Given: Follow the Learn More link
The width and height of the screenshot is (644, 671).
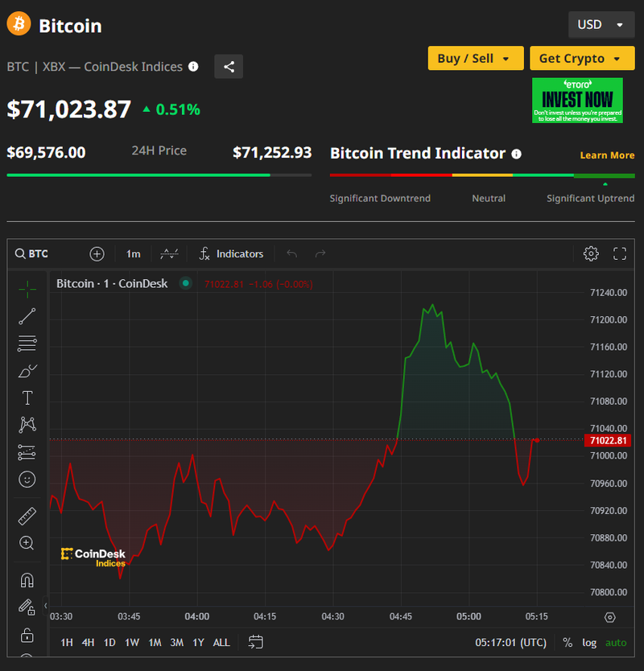Looking at the screenshot, I should click(x=607, y=155).
